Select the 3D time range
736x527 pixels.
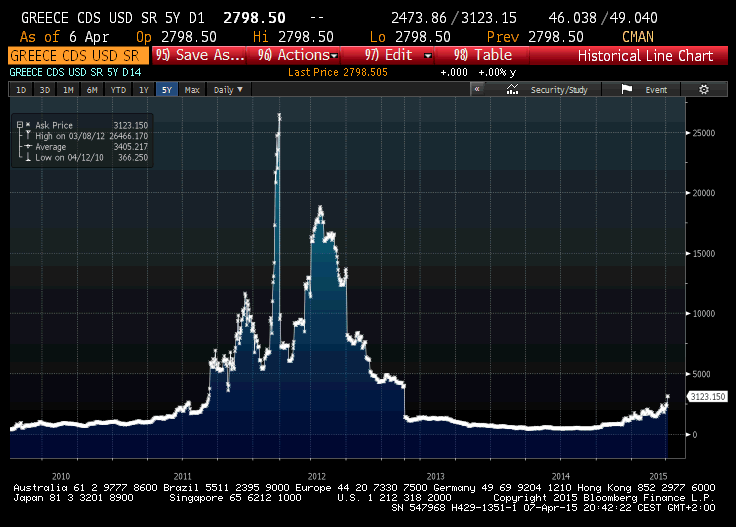pyautogui.click(x=45, y=90)
